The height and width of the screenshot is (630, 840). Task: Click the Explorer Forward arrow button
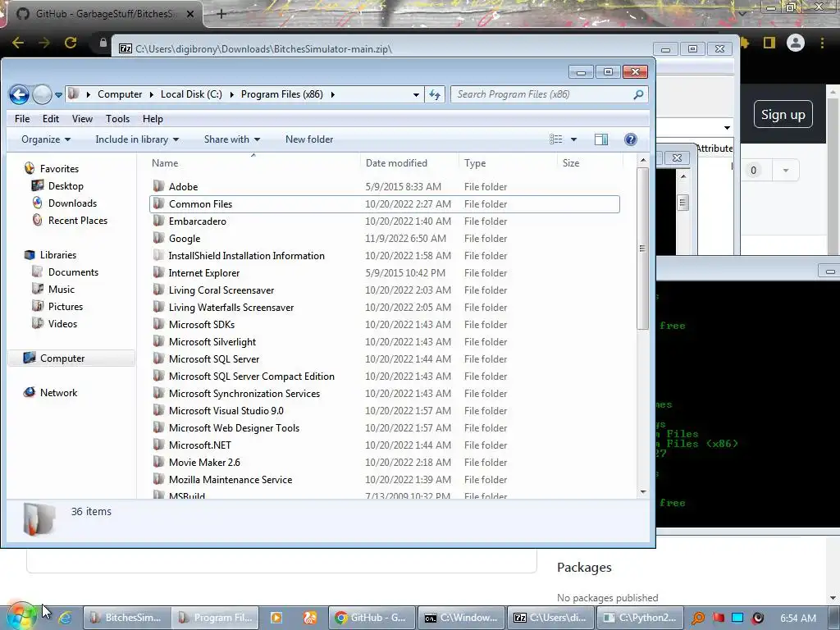42,95
